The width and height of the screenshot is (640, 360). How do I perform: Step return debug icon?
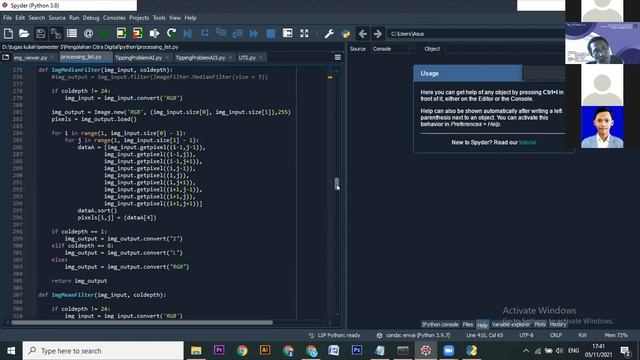point(238,33)
